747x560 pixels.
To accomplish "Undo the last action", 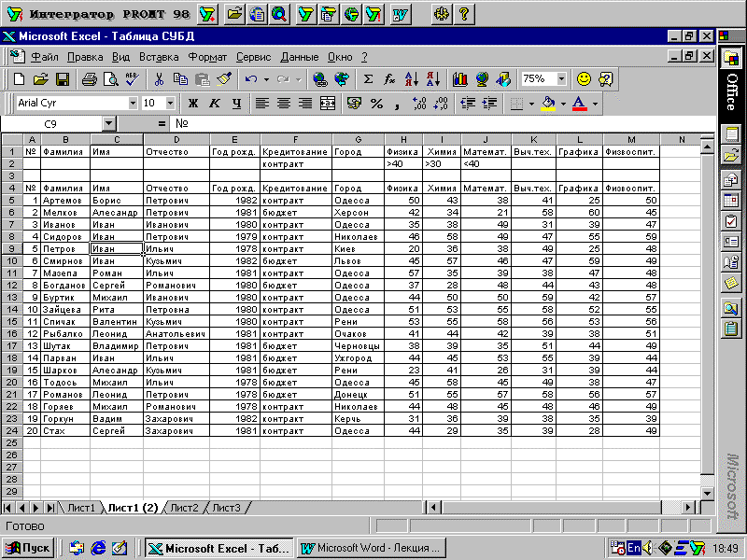I will pos(250,79).
